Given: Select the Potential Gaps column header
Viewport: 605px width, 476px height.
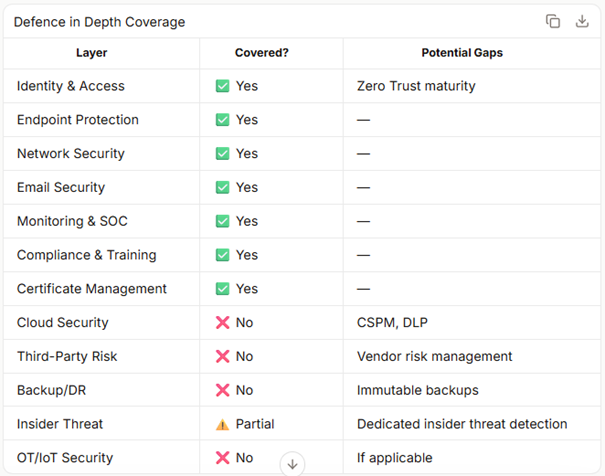Looking at the screenshot, I should [x=462, y=52].
